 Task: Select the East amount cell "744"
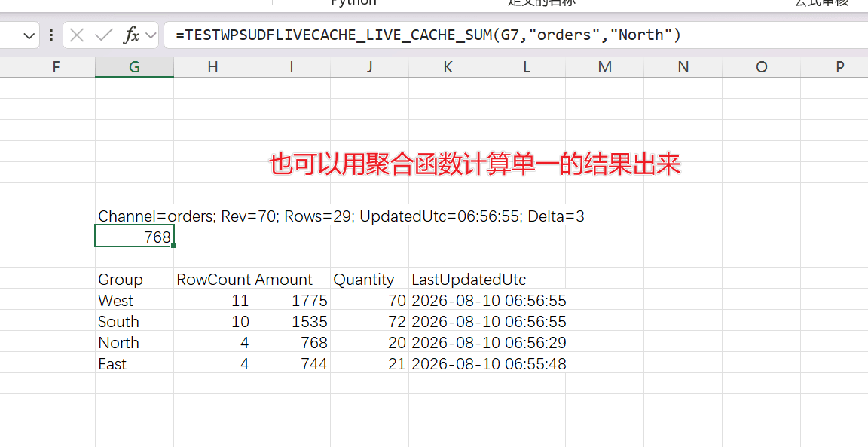(291, 363)
